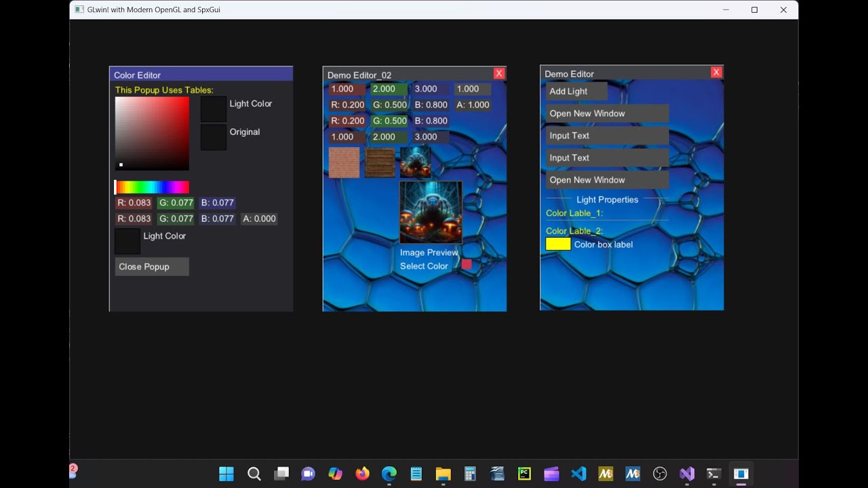Click the Light Color swatch above Close Popup

[127, 241]
